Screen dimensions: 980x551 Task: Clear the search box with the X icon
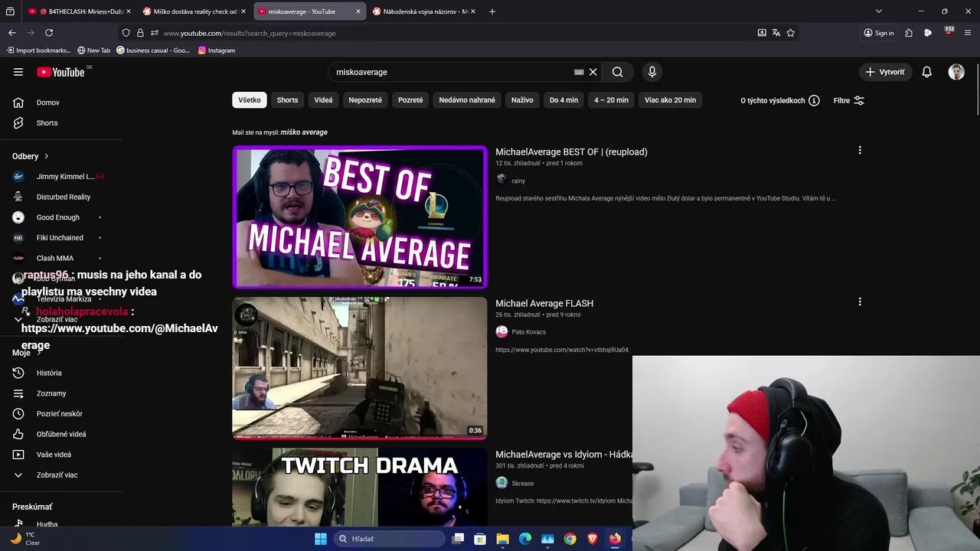[x=593, y=72]
